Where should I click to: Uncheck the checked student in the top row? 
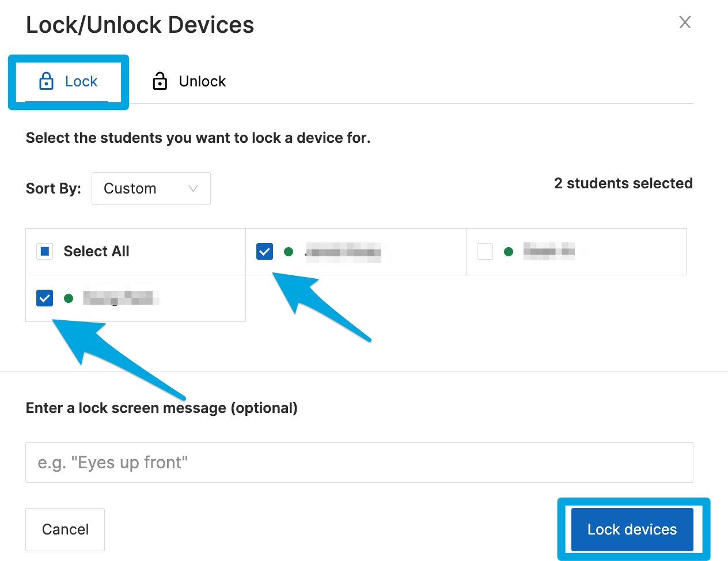click(264, 252)
